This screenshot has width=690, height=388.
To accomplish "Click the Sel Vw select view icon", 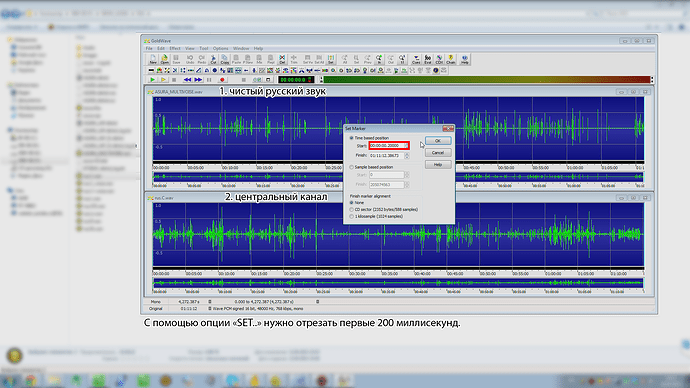I will 308,59.
